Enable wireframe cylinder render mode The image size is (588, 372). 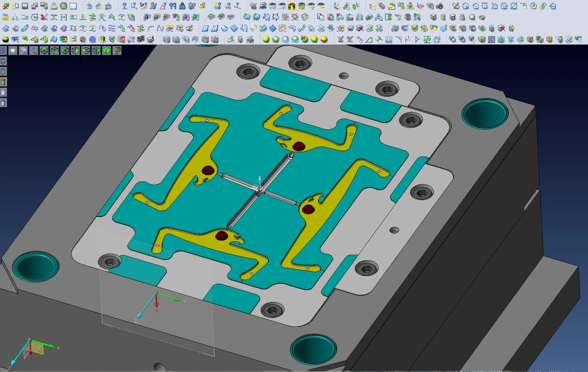tap(3, 61)
